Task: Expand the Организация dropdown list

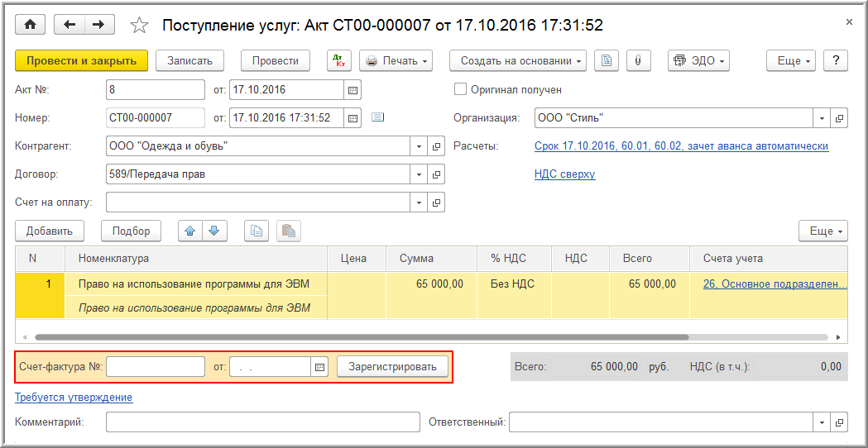Action: (822, 118)
